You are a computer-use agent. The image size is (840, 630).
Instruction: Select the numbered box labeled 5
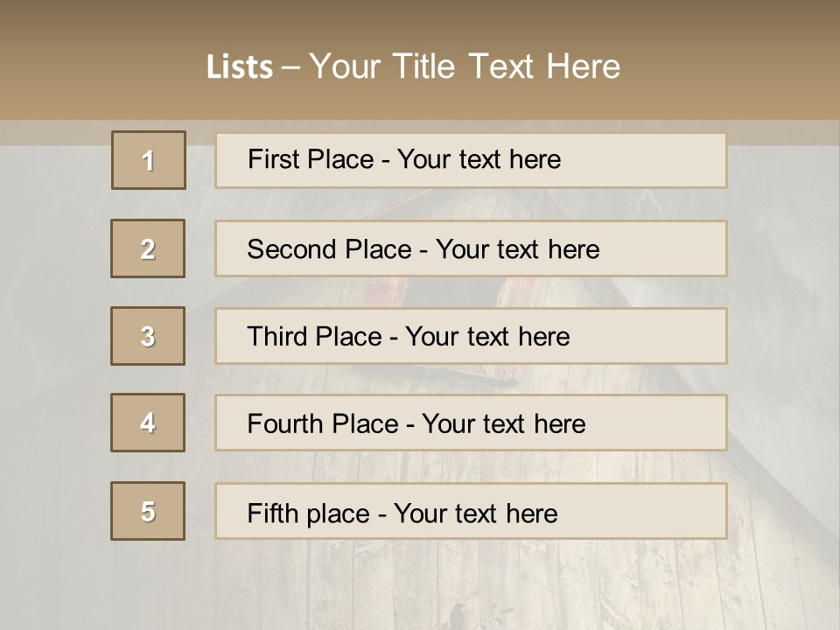148,511
